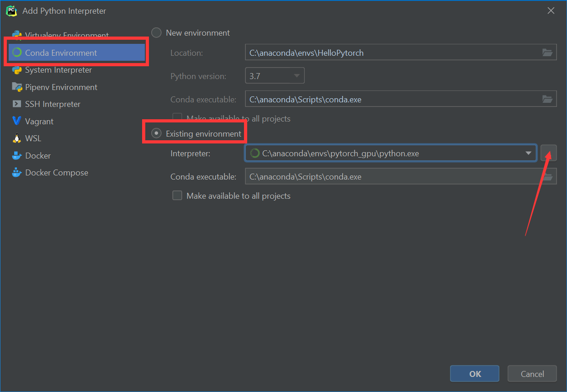Click the Cancel button
Viewport: 567px width, 392px height.
coord(532,374)
